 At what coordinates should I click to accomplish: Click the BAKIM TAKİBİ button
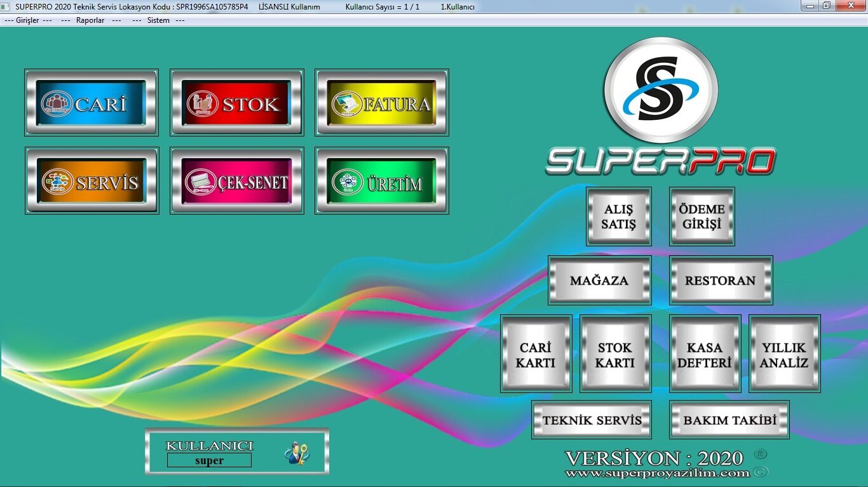pyautogui.click(x=729, y=420)
